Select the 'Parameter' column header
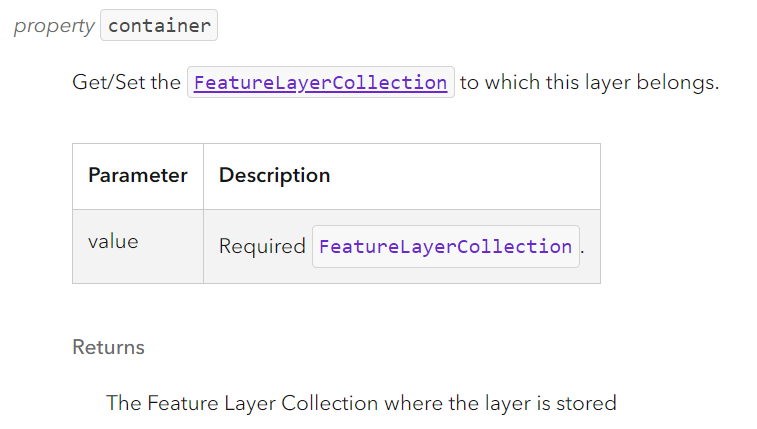757x429 pixels. coord(138,175)
